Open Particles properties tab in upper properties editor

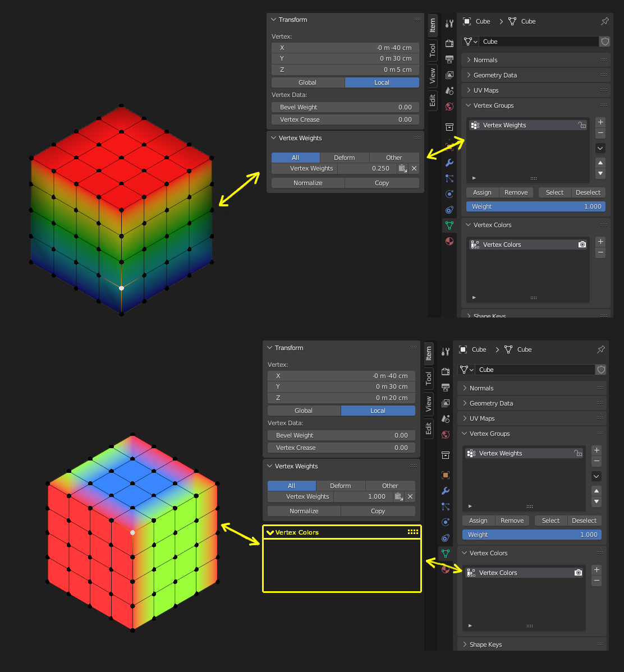click(449, 178)
